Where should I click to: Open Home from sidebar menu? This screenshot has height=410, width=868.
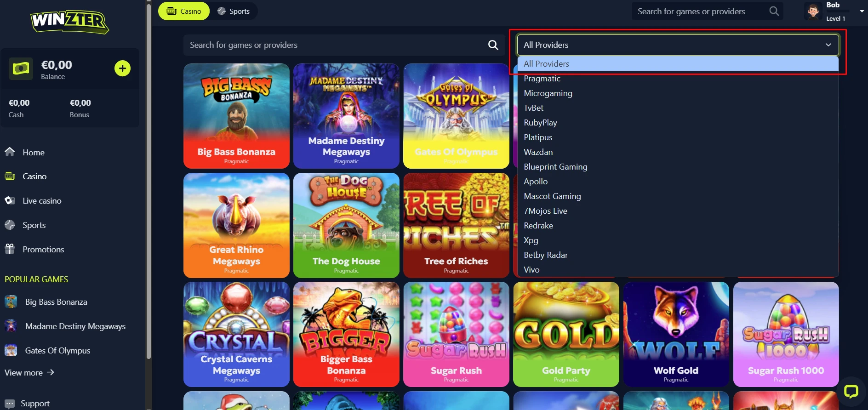coord(34,152)
